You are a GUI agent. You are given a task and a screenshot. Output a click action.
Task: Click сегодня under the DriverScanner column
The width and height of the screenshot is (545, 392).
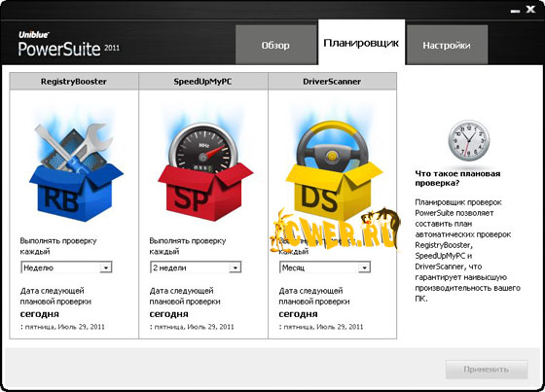(x=298, y=314)
